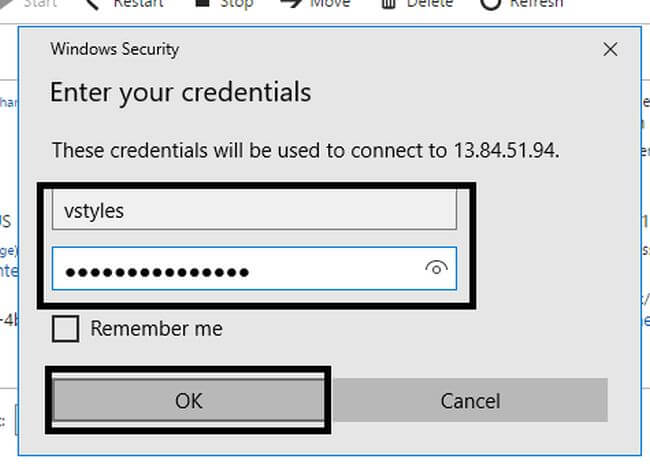Select the Stop text label
The width and height of the screenshot is (650, 467).
click(236, 4)
